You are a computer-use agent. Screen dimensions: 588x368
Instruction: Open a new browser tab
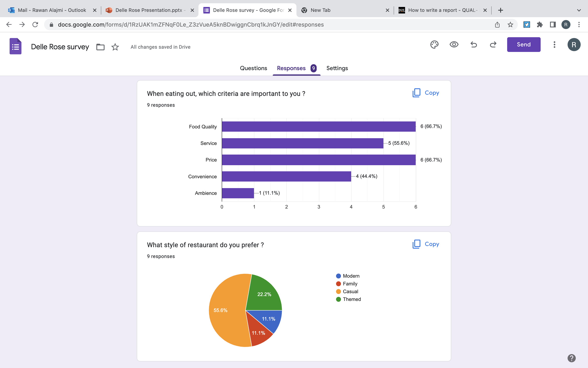501,10
